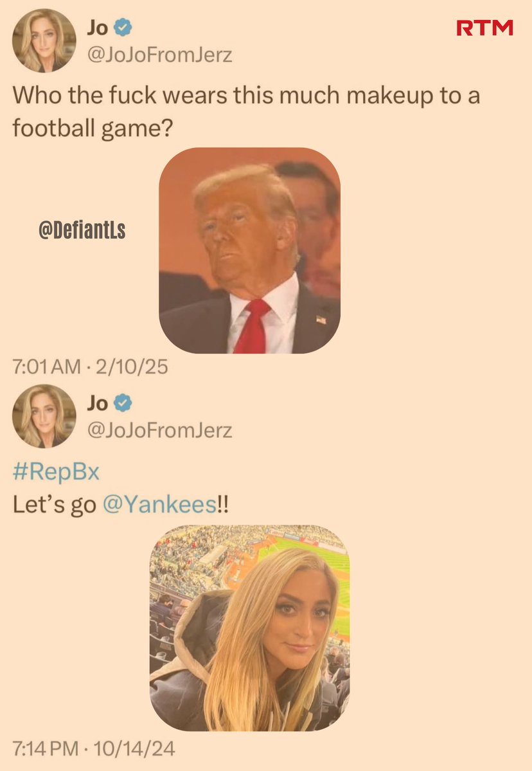This screenshot has height=771, width=532.
Task: Open the profile avatar beside the #RepBx tweet
Action: point(44,416)
